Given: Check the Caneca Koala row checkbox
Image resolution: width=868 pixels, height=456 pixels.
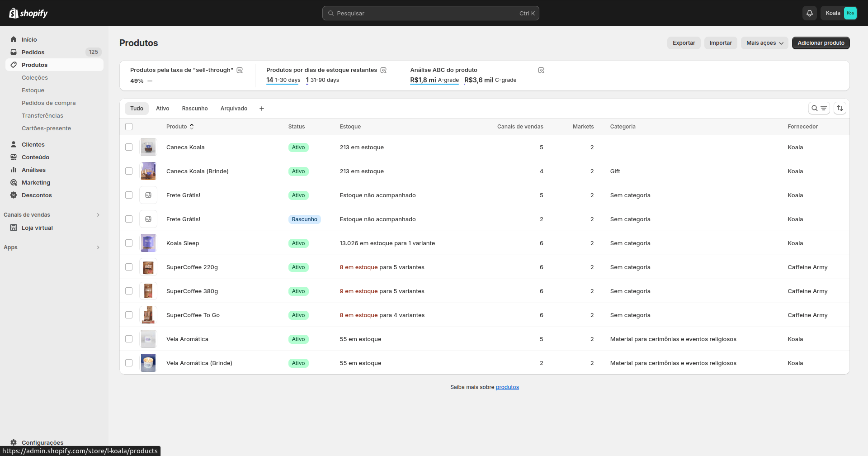Looking at the screenshot, I should 129,147.
